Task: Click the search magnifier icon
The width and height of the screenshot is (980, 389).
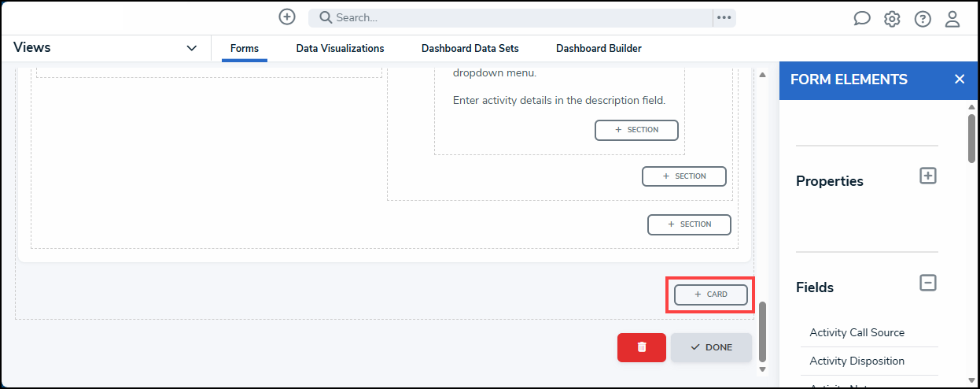Action: pos(326,17)
